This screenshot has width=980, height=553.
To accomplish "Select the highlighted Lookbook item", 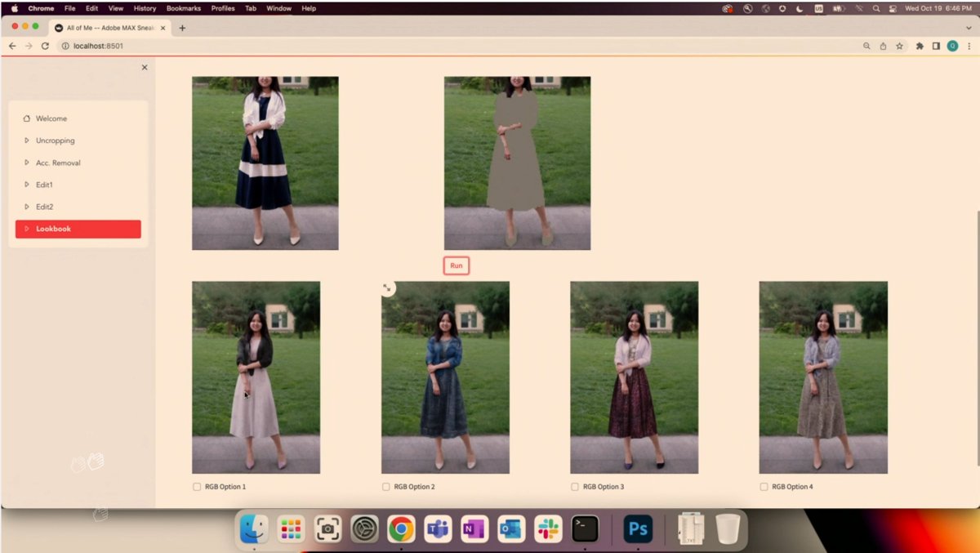I will [78, 229].
